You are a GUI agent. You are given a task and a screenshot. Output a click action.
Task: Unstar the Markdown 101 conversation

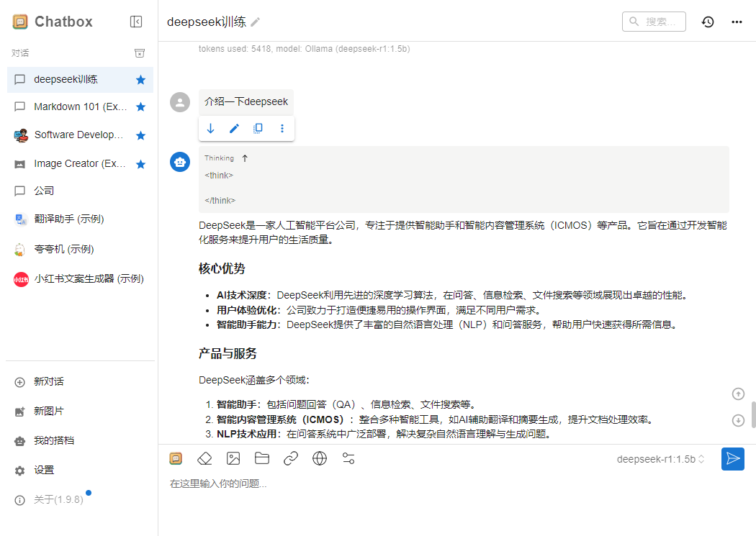pyautogui.click(x=141, y=106)
